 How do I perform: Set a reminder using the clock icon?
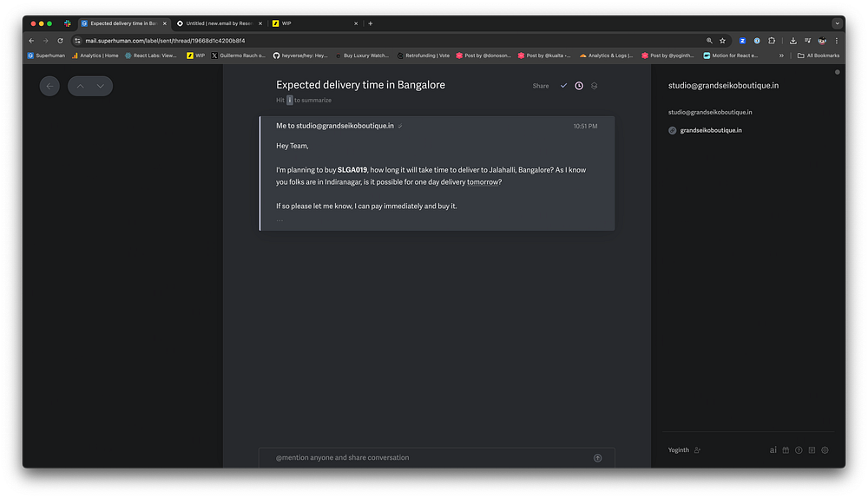pos(579,86)
